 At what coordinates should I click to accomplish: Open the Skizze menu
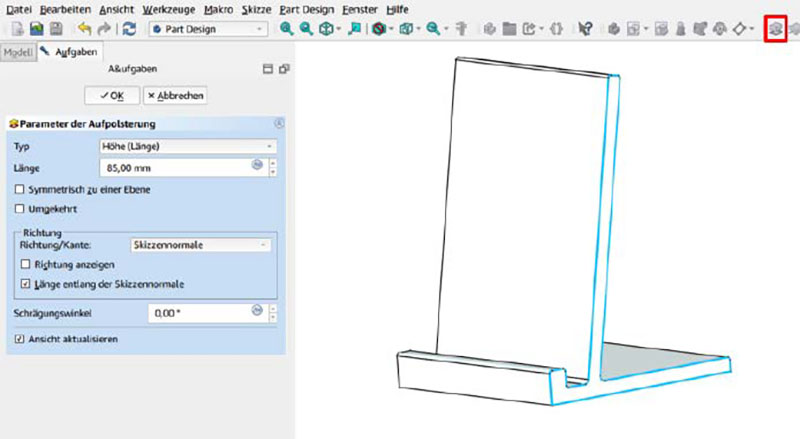(256, 8)
